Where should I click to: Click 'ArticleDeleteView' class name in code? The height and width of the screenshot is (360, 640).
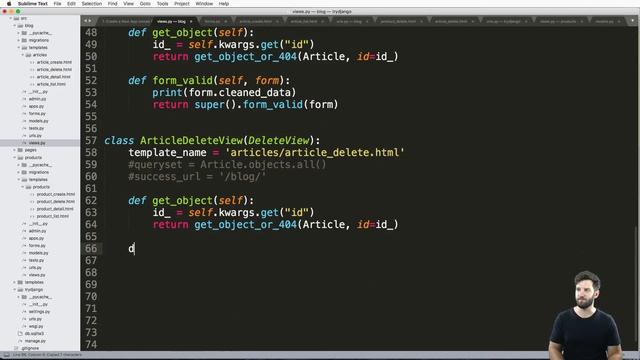tap(191, 140)
